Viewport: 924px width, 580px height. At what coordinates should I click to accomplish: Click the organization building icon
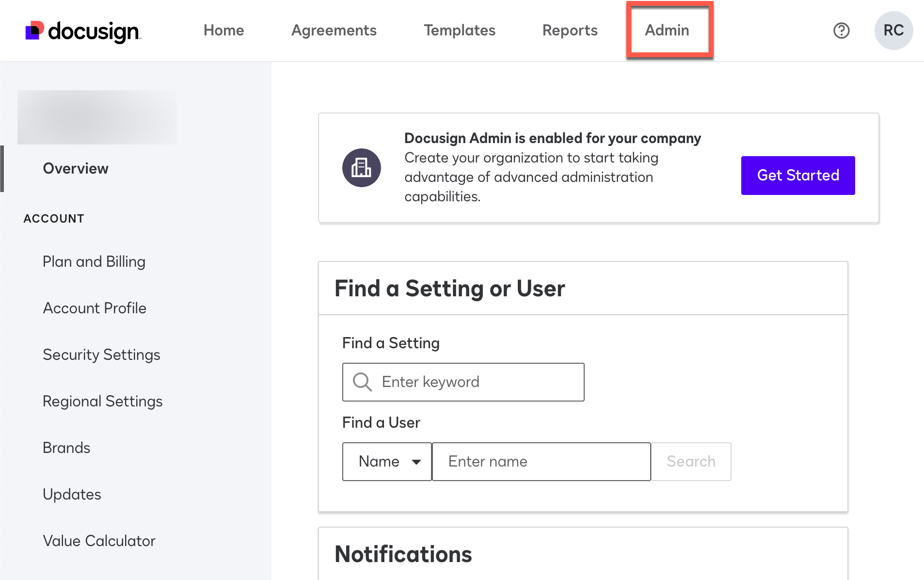point(361,168)
